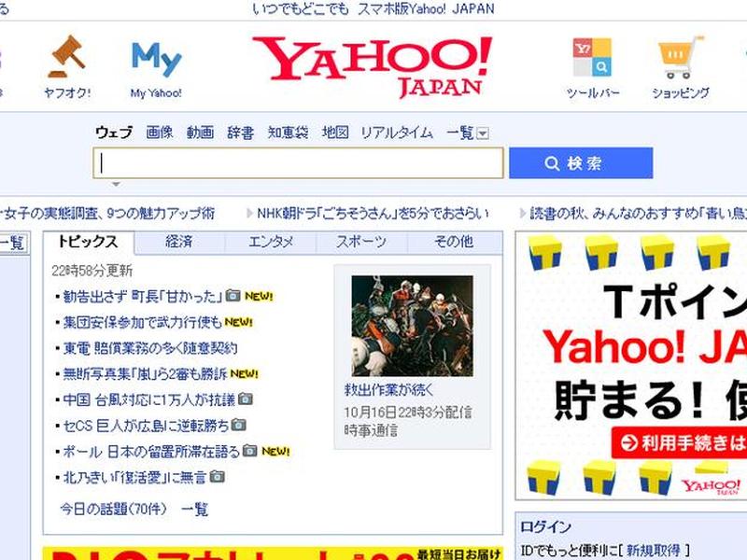Open 一覧 link next to 今日の話題
747x560 pixels.
195,509
